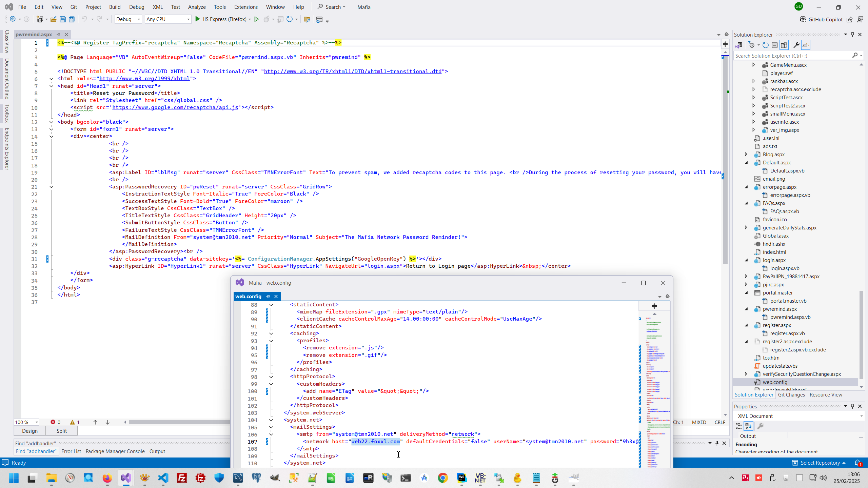Click the Find in Files toolbar icon
This screenshot has height=488, width=868.
tap(307, 19)
